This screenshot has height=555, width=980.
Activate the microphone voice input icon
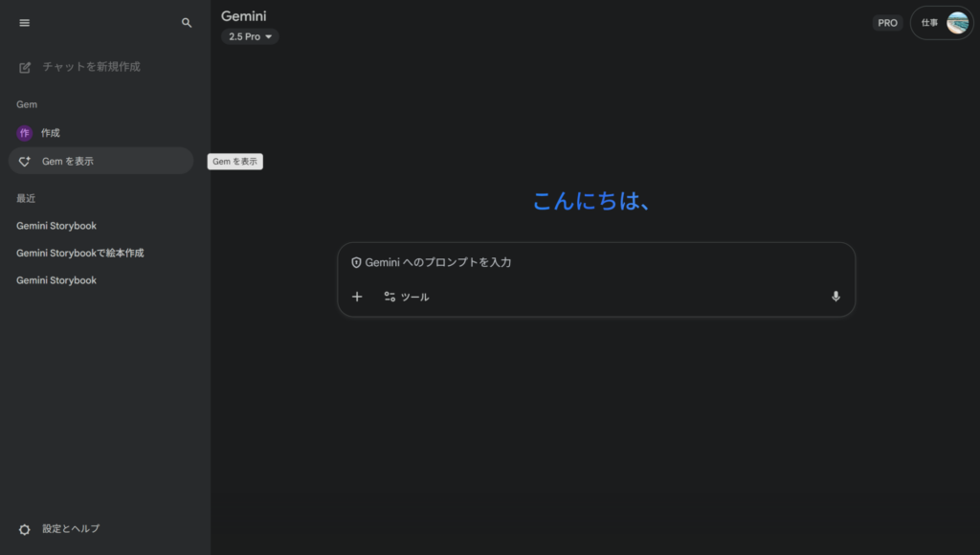[x=835, y=297]
